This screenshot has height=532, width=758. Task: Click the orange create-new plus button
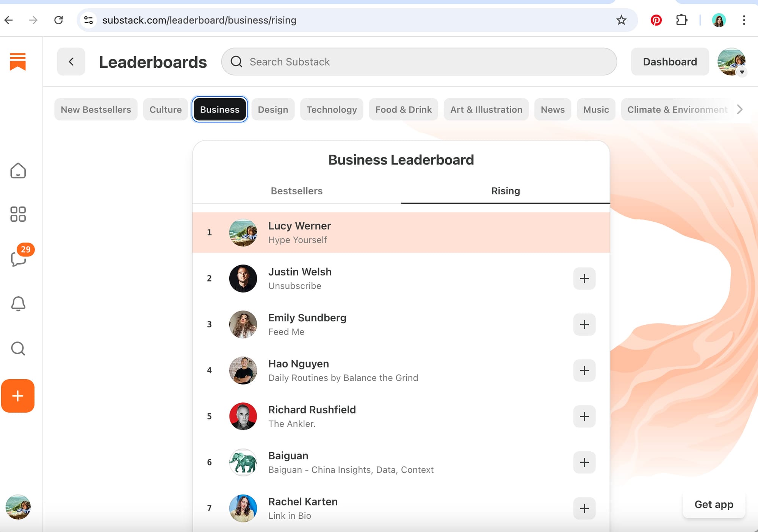tap(18, 396)
